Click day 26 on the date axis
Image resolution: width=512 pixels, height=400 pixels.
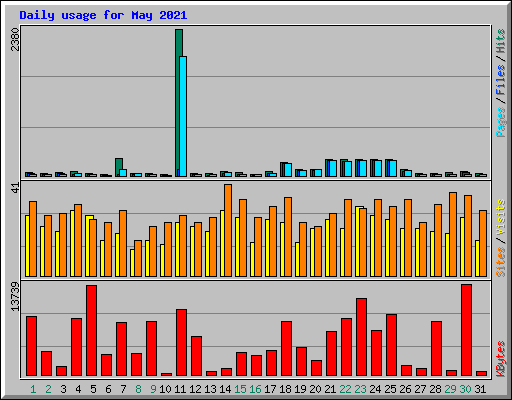[405, 389]
